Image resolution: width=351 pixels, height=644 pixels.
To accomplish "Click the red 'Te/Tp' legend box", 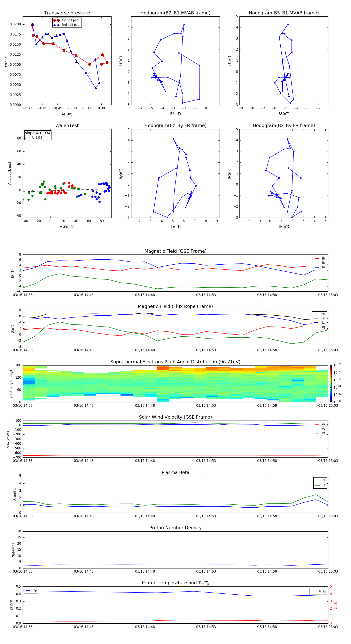I will click(318, 591).
